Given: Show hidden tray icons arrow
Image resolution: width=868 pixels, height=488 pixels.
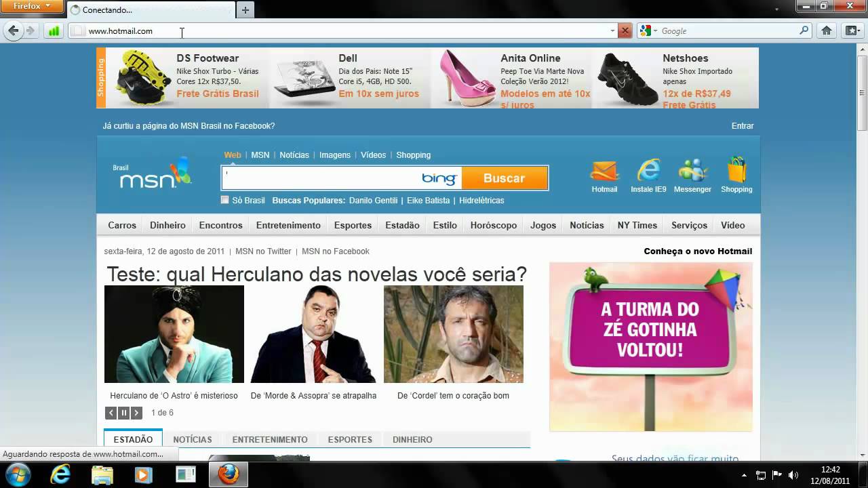Looking at the screenshot, I should tap(744, 475).
